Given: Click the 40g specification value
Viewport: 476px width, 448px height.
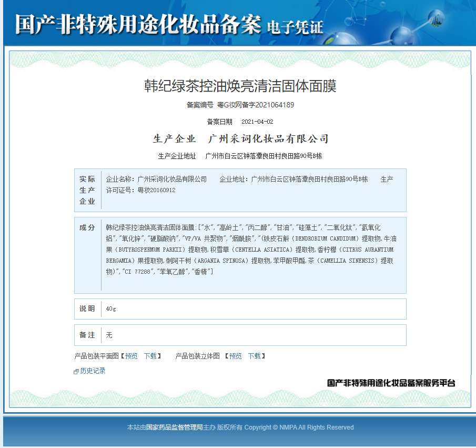Looking at the screenshot, I should pos(111,309).
